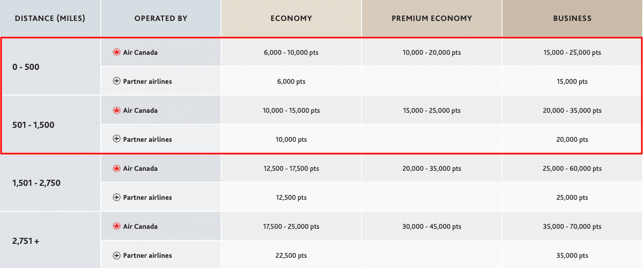Select the Business column header
The image size is (644, 268).
pyautogui.click(x=572, y=18)
